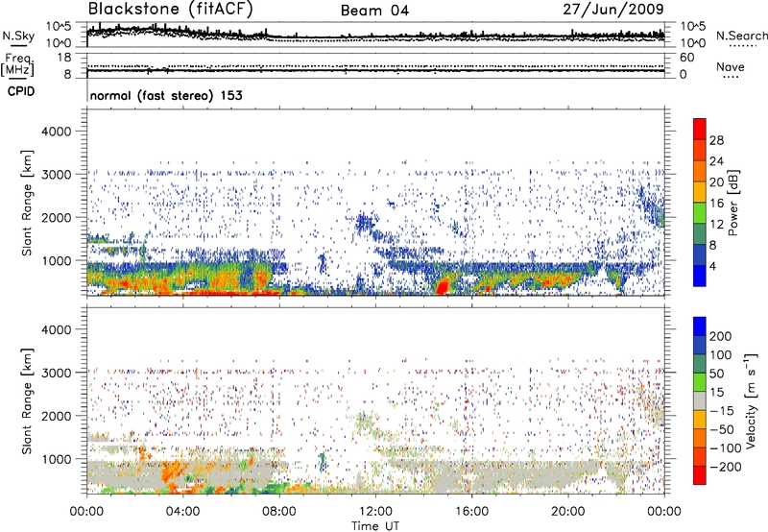Click 'Slant Range [km]' label of velocity panel

[27, 400]
